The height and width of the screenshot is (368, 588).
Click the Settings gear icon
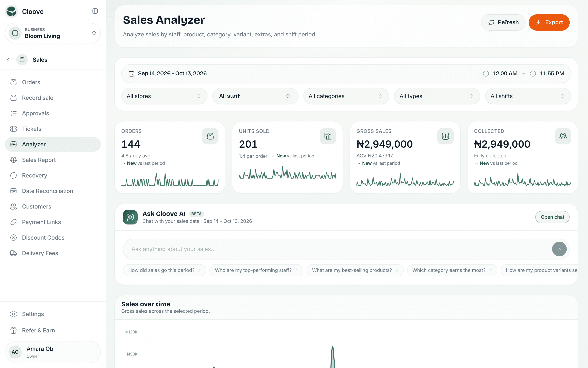click(14, 314)
